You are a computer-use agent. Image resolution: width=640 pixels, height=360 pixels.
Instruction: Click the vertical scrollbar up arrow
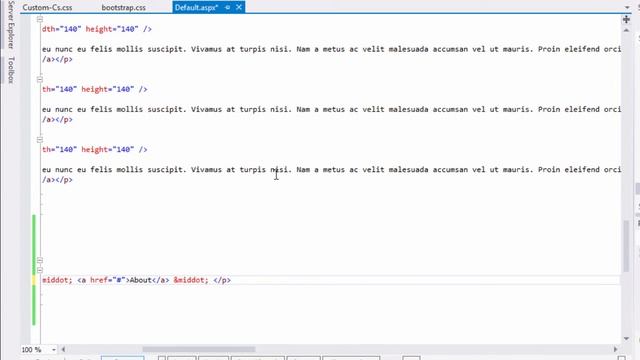click(x=626, y=31)
